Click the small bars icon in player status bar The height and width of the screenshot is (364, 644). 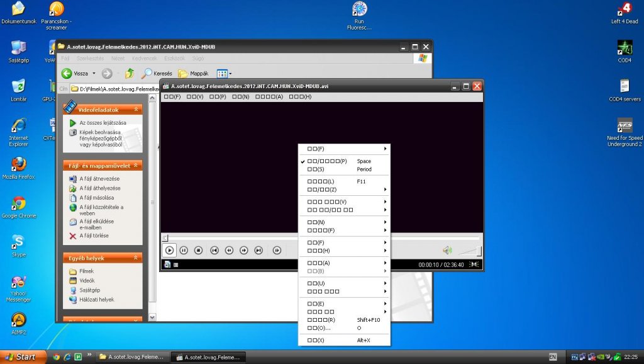click(176, 265)
